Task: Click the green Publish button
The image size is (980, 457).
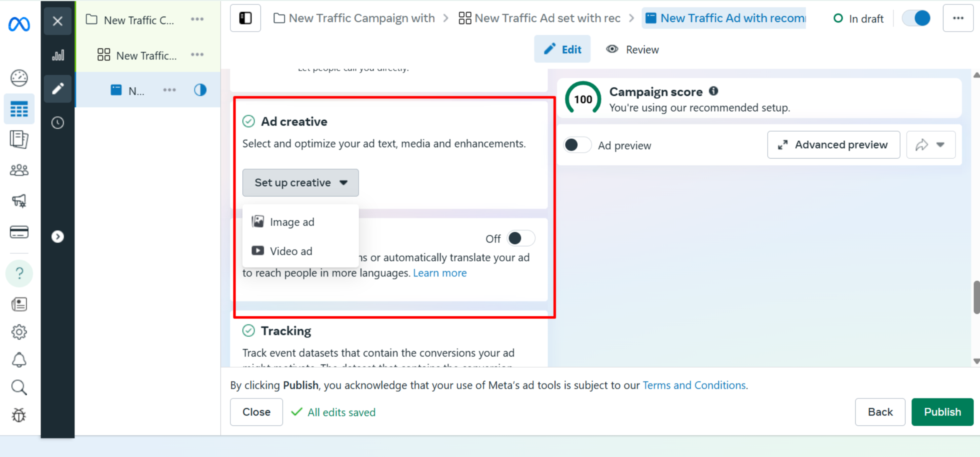Action: click(x=942, y=412)
